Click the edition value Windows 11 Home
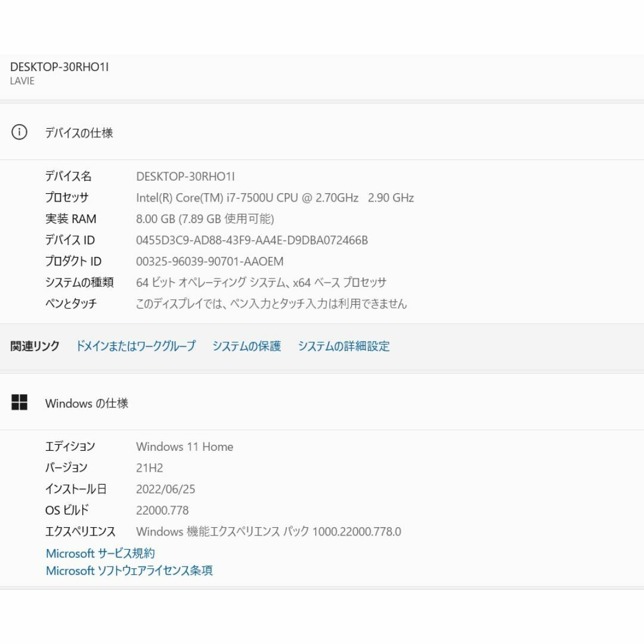Viewport: 644px width, 644px height. click(x=184, y=447)
